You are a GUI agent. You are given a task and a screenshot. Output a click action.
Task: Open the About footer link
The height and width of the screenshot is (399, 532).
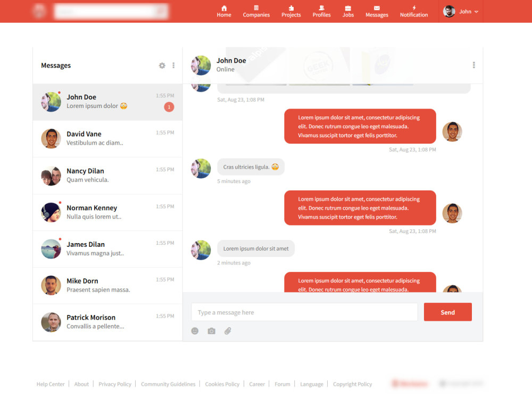pyautogui.click(x=81, y=384)
